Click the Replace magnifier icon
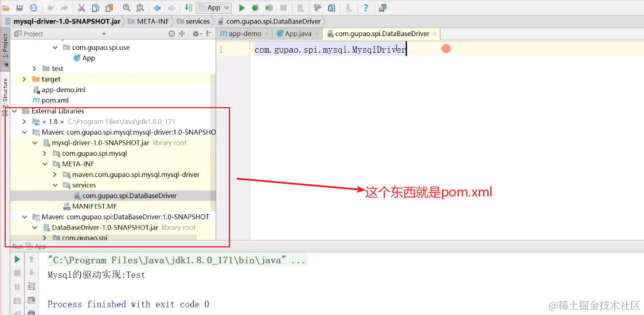This screenshot has width=644, height=315. click(x=140, y=7)
